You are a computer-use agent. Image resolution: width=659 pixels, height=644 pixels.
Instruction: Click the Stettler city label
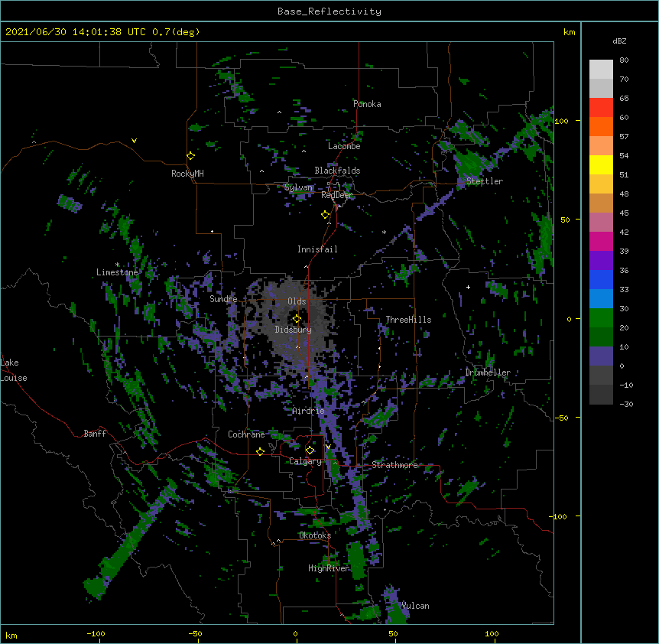pyautogui.click(x=484, y=181)
